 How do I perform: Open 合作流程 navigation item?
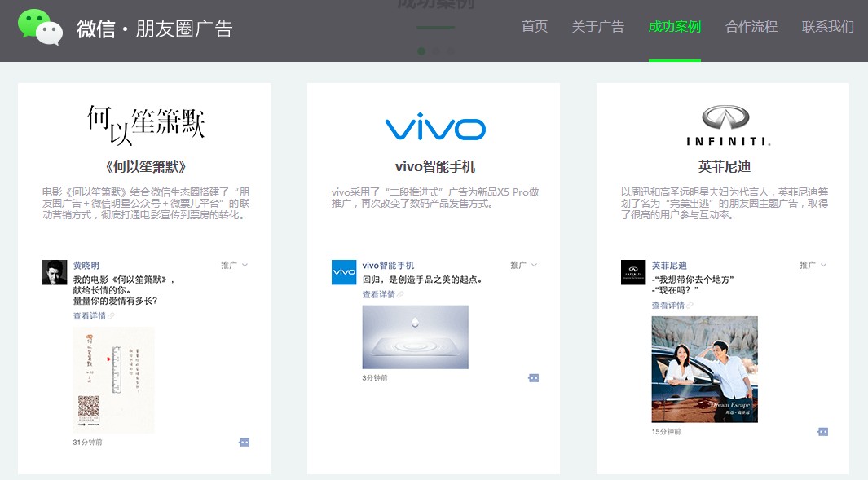751,27
